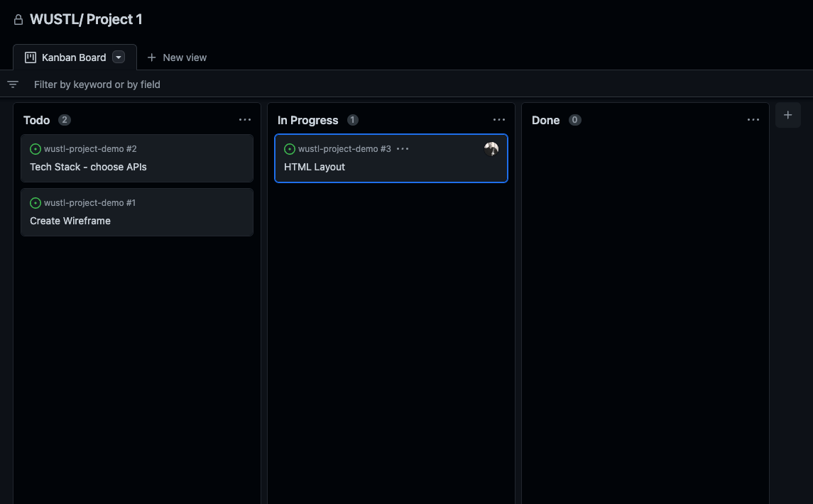The width and height of the screenshot is (813, 504).
Task: Open the Create Wireframe issue
Action: tap(70, 221)
